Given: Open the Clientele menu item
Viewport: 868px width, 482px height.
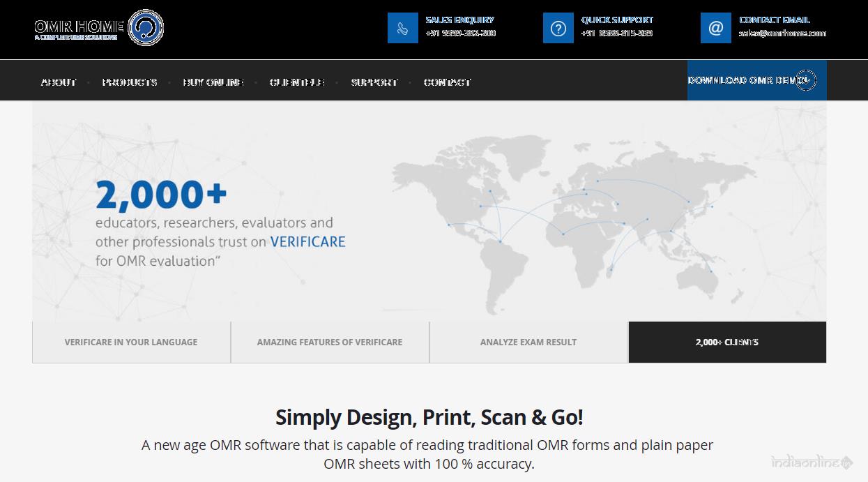Looking at the screenshot, I should coord(297,82).
